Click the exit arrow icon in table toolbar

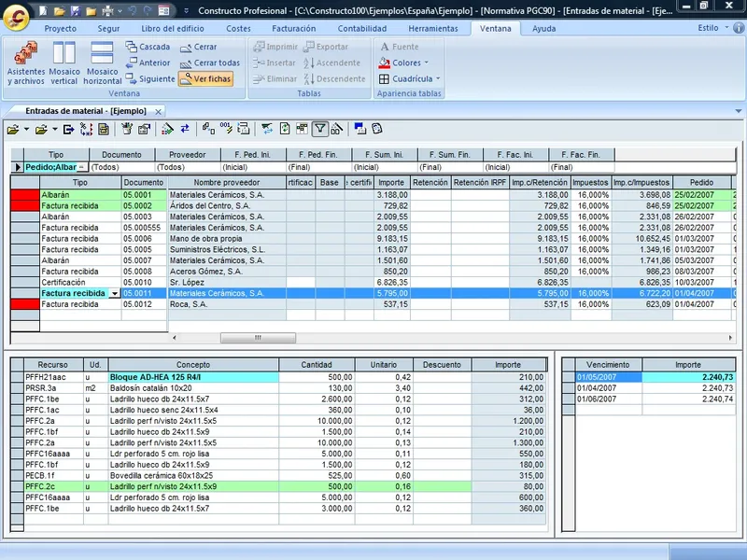click(x=68, y=129)
